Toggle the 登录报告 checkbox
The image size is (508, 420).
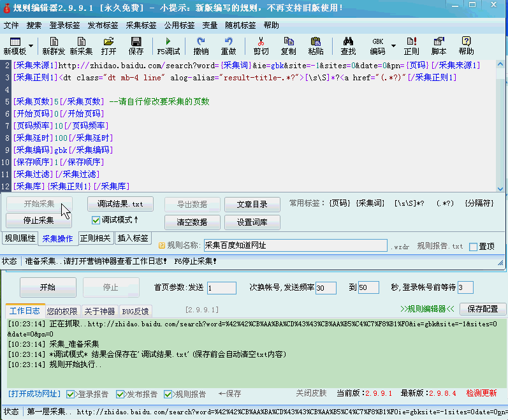[70, 394]
